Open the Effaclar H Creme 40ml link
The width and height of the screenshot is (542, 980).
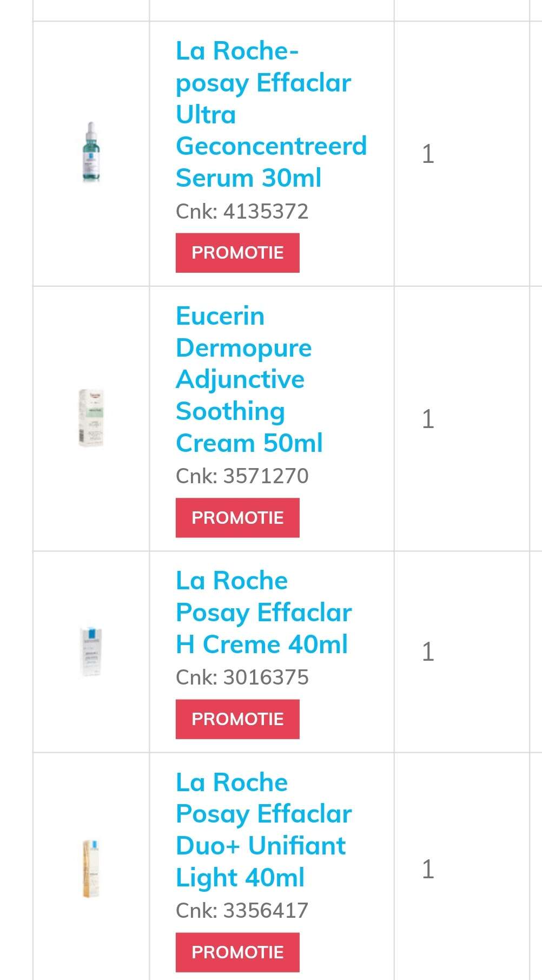[263, 613]
